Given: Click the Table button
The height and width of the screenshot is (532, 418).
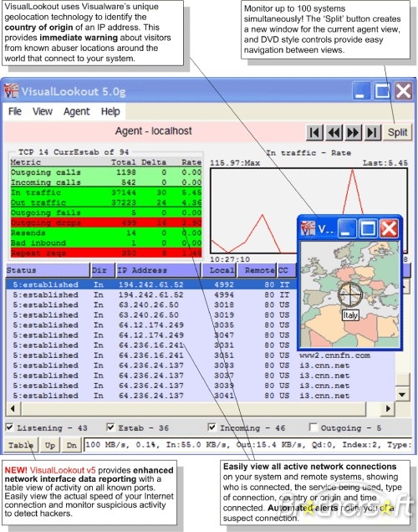Looking at the screenshot, I should coord(20,445).
